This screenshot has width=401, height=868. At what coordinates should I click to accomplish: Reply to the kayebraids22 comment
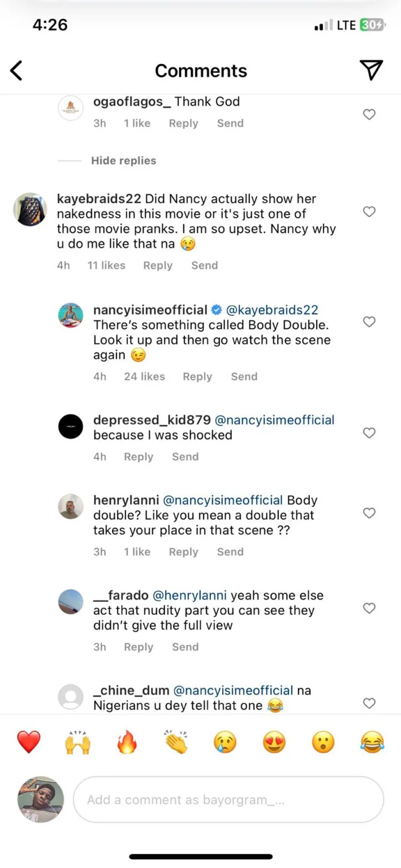(158, 265)
